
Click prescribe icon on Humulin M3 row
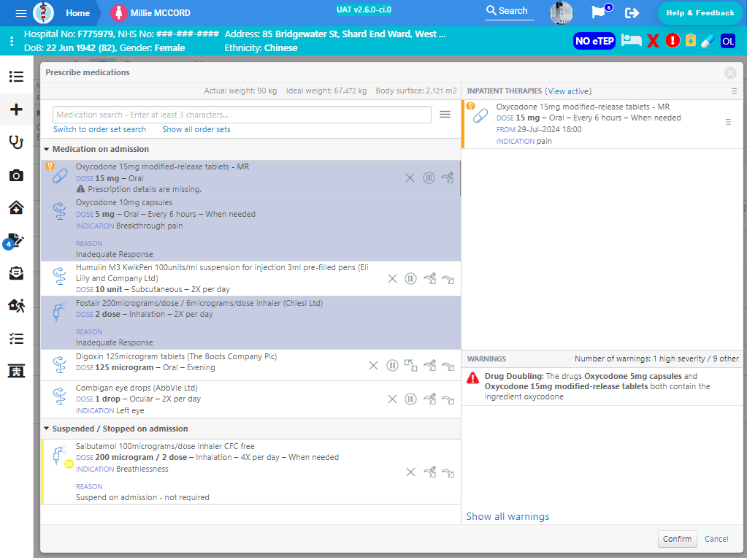coord(429,279)
